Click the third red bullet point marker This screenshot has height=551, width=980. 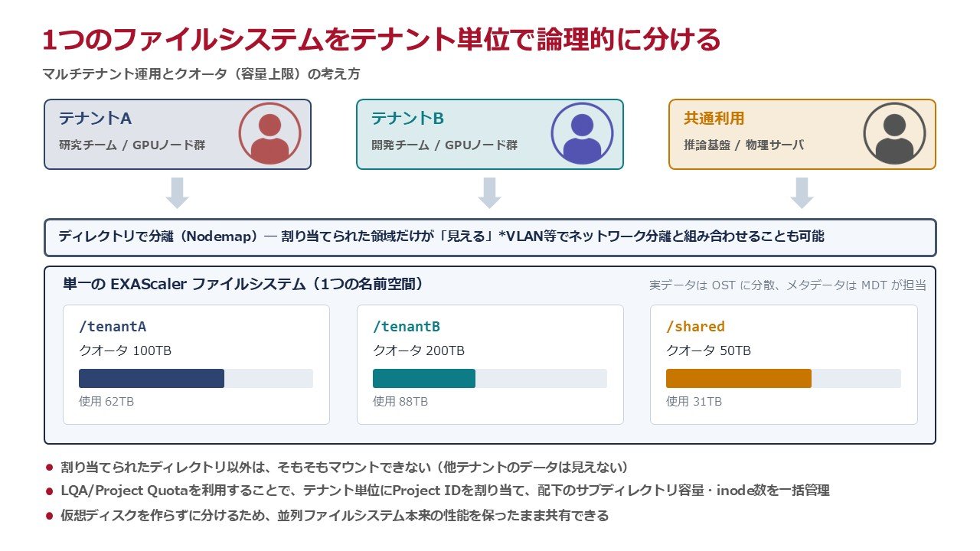click(x=50, y=516)
